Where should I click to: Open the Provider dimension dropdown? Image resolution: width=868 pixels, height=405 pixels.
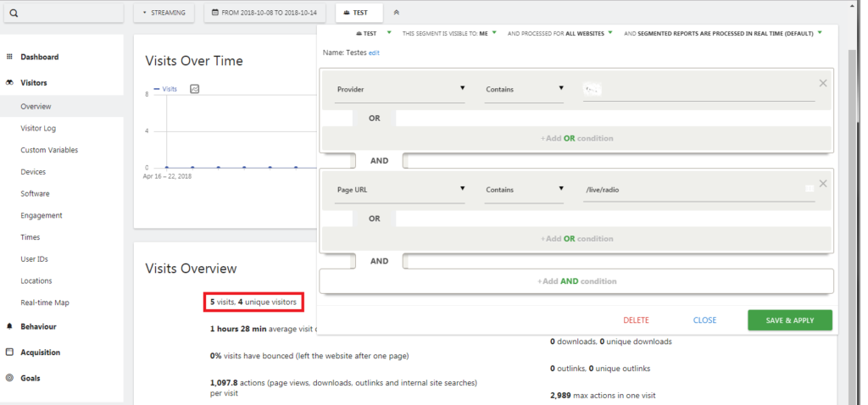400,90
